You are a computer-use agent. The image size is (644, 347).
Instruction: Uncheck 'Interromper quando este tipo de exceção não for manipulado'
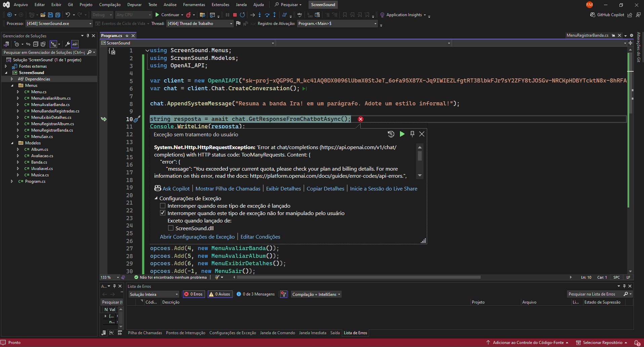click(x=163, y=213)
